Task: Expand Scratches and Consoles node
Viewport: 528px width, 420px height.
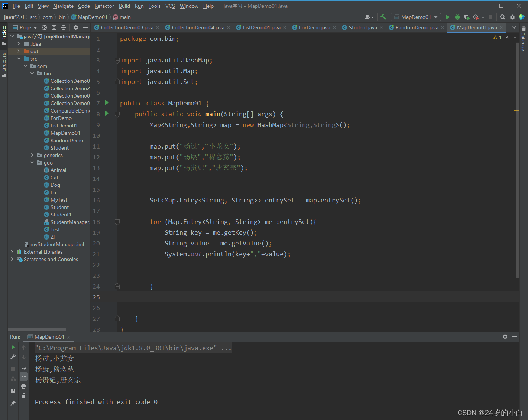Action: point(12,259)
